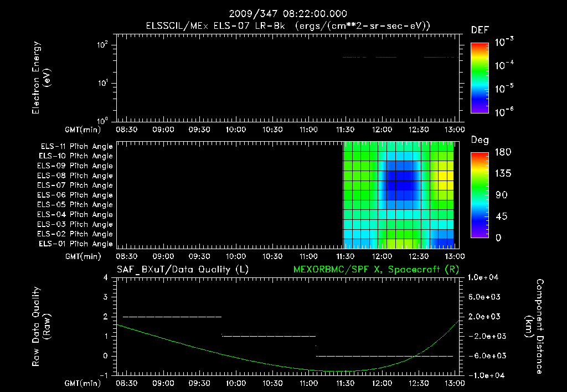Click the Electron Energy (eV) axis label

pos(41,78)
